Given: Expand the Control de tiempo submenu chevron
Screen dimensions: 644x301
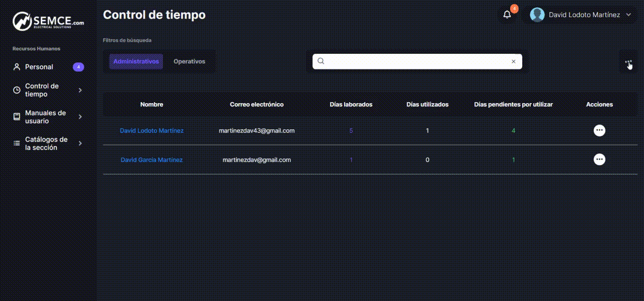Looking at the screenshot, I should click(80, 90).
